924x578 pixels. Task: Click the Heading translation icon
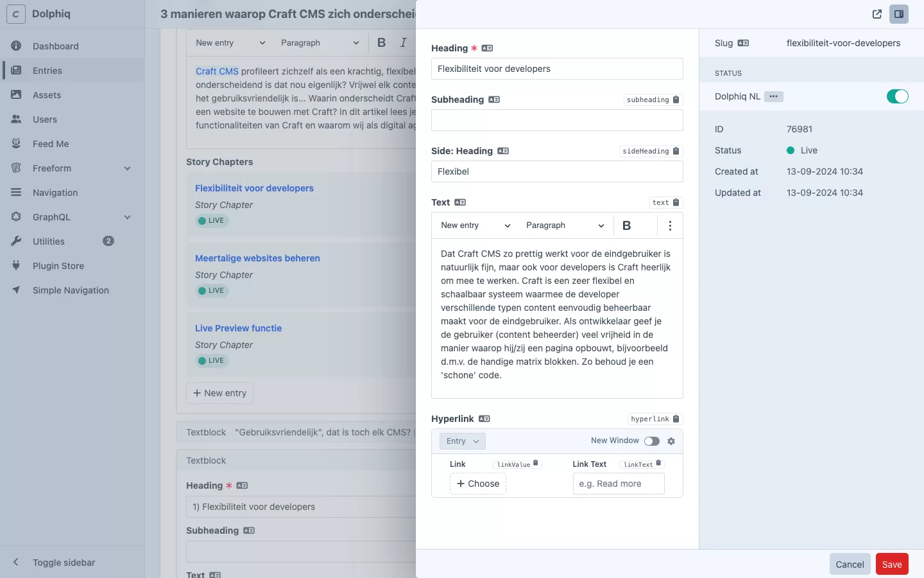pos(487,48)
